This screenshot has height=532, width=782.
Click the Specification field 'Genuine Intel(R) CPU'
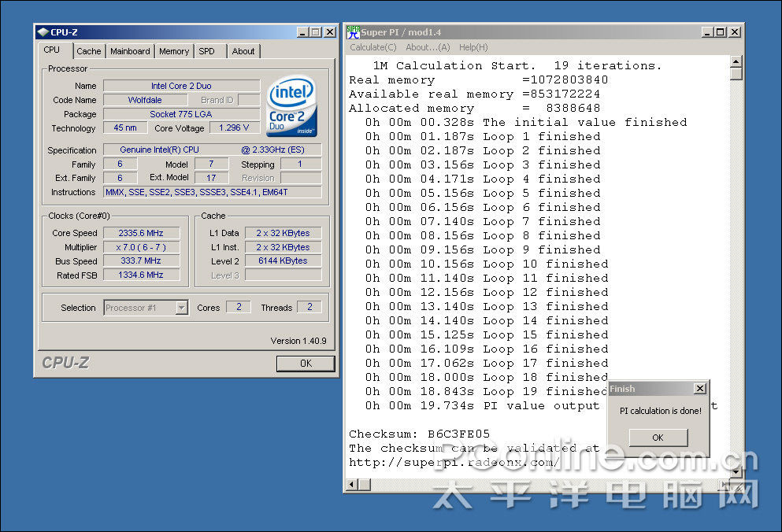[x=213, y=150]
